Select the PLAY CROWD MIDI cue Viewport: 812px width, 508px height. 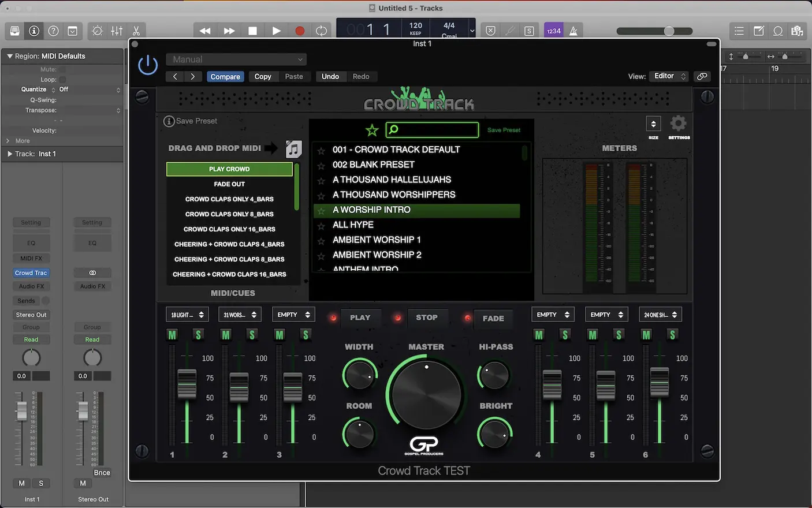(x=229, y=169)
